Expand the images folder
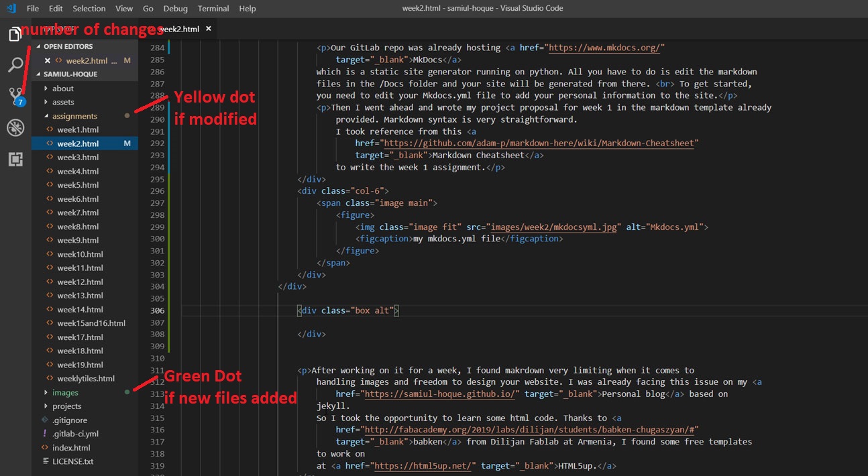Viewport: 868px width, 476px height. pos(85,392)
